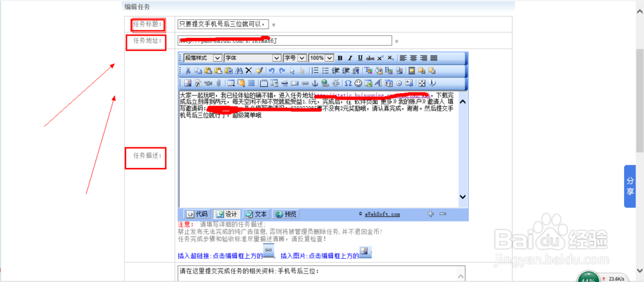The height and width of the screenshot is (282, 644).
Task: Click the editor's scroll-up arrow
Action: (x=462, y=101)
